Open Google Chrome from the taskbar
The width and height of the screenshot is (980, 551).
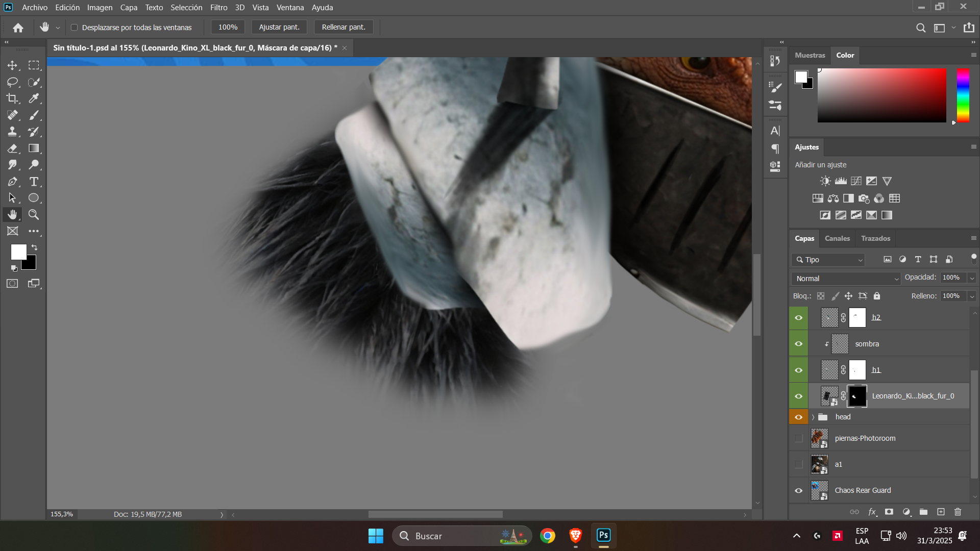pyautogui.click(x=548, y=536)
